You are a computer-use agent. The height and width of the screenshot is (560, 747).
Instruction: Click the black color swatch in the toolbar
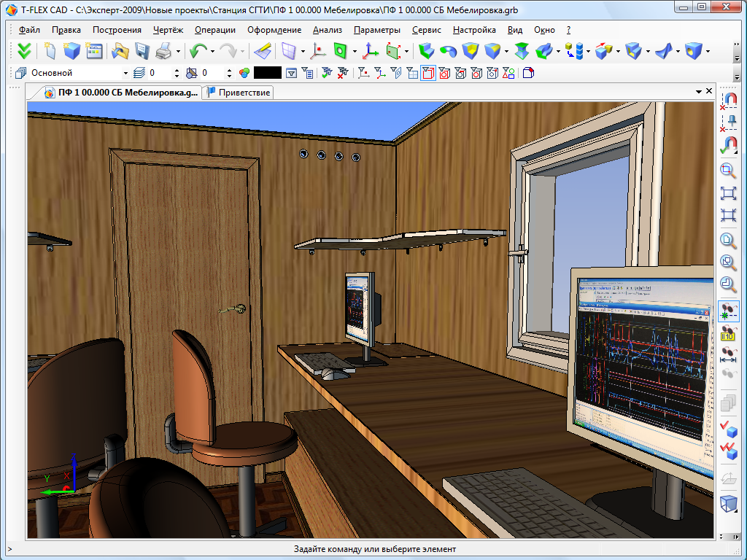(267, 72)
